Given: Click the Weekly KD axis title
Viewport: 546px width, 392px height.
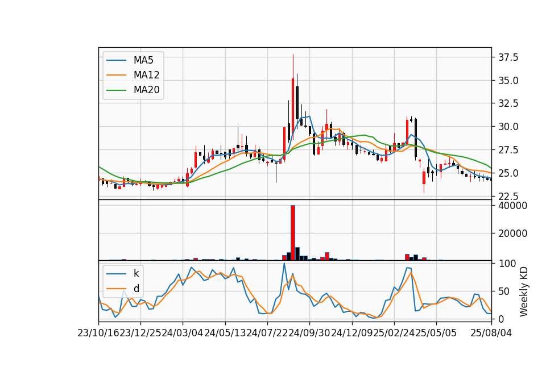Looking at the screenshot, I should click(x=524, y=291).
